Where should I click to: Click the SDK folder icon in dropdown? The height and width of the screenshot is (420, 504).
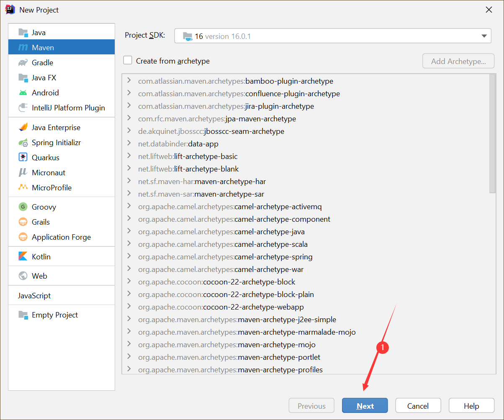point(188,36)
